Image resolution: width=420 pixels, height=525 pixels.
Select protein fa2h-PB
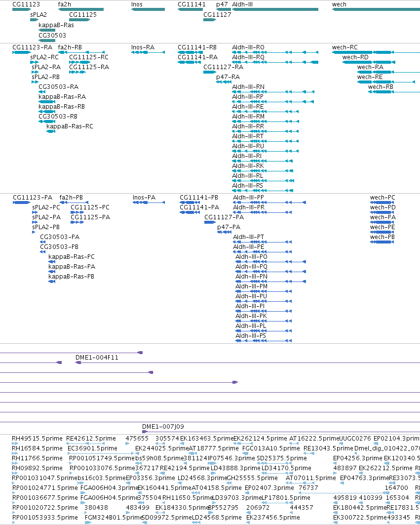point(71,198)
